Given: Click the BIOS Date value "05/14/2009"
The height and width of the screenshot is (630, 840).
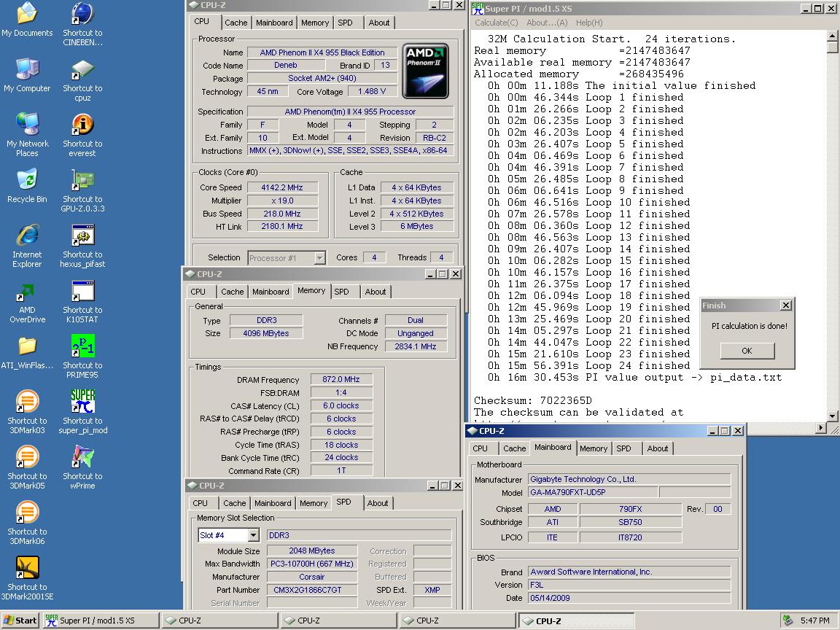Looking at the screenshot, I should (x=629, y=598).
